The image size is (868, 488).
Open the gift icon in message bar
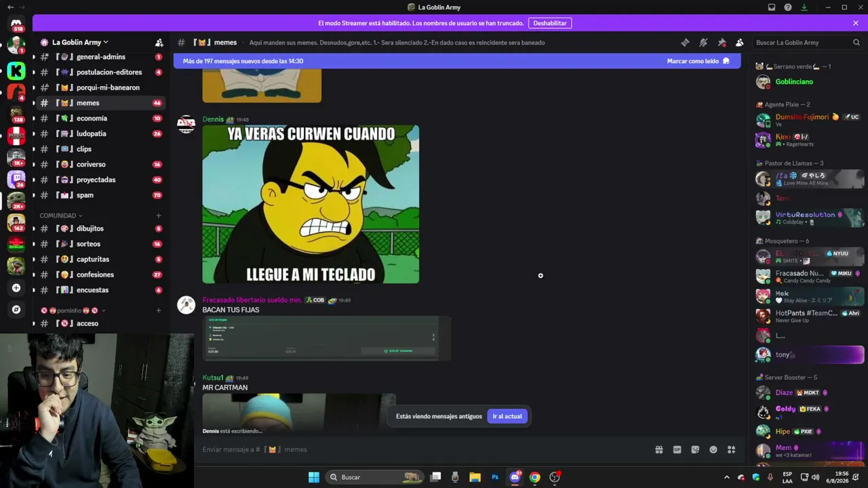tap(658, 449)
